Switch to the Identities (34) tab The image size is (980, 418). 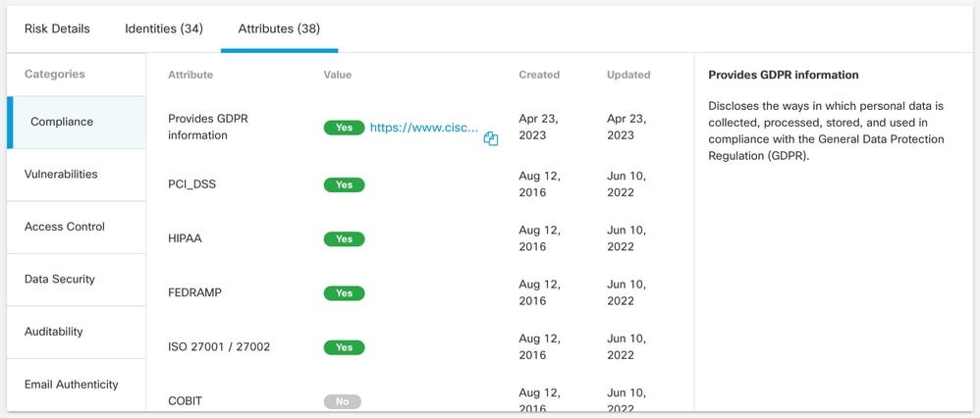click(x=164, y=28)
